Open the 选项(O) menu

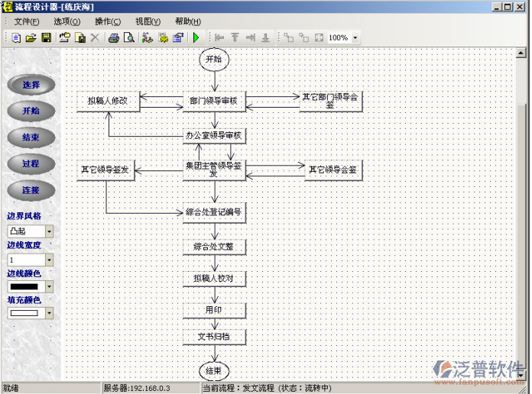tap(66, 21)
